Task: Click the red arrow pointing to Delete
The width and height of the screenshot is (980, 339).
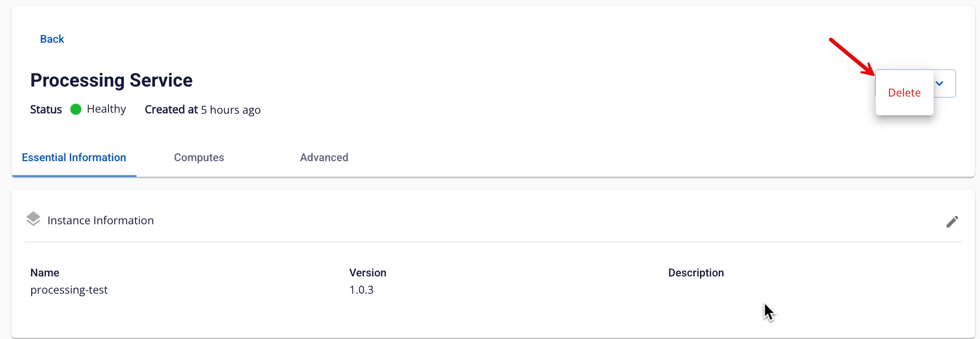Action: click(852, 56)
